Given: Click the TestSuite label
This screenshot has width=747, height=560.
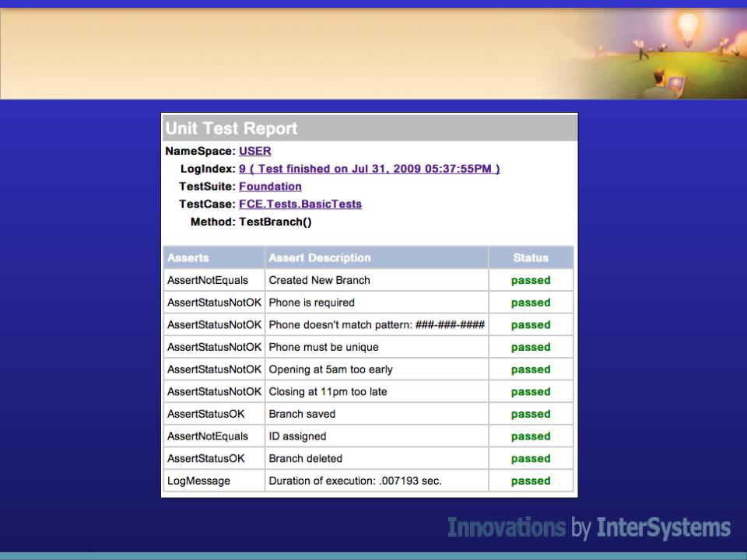Looking at the screenshot, I should [x=207, y=186].
